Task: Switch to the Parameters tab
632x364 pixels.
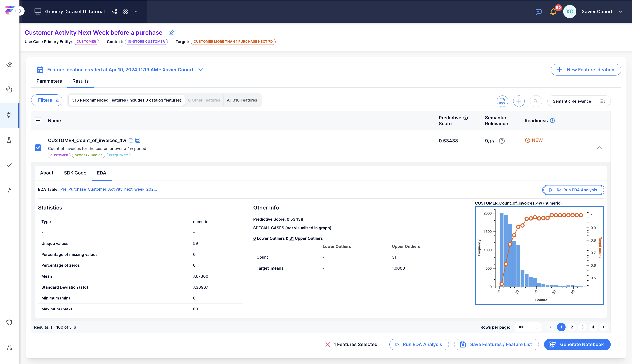Action: (x=49, y=81)
